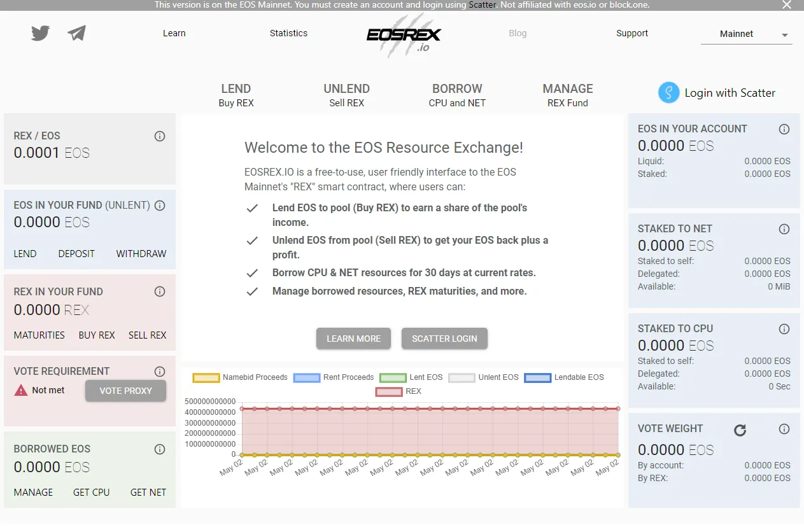Switch to the LEND Buy REX tab
Screen dimensions: 804x532
click(236, 95)
